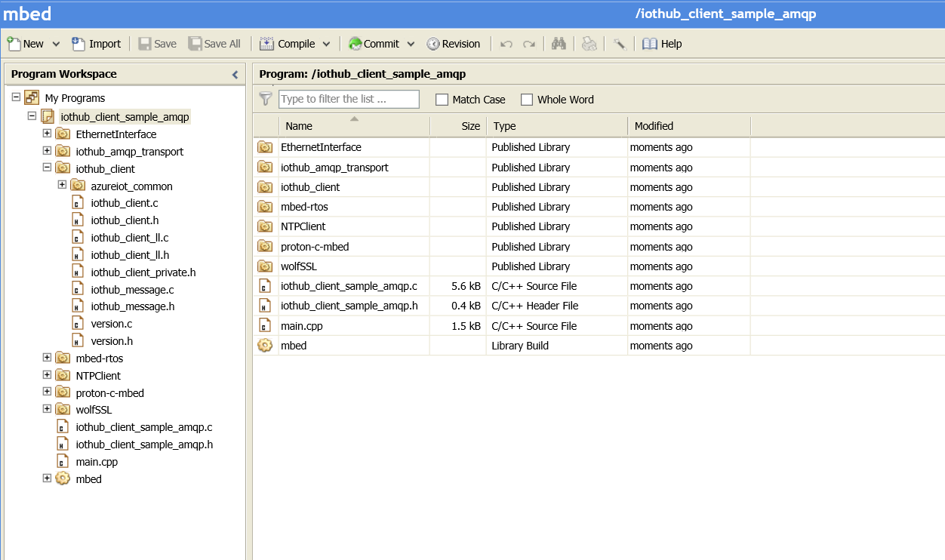
Task: Sort by the Size column header
Action: click(x=458, y=126)
